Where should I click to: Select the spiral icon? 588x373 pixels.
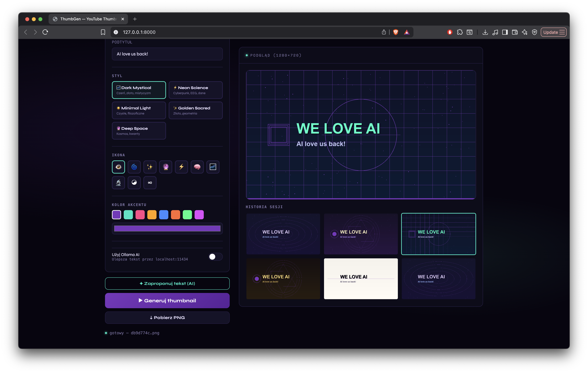tap(134, 167)
